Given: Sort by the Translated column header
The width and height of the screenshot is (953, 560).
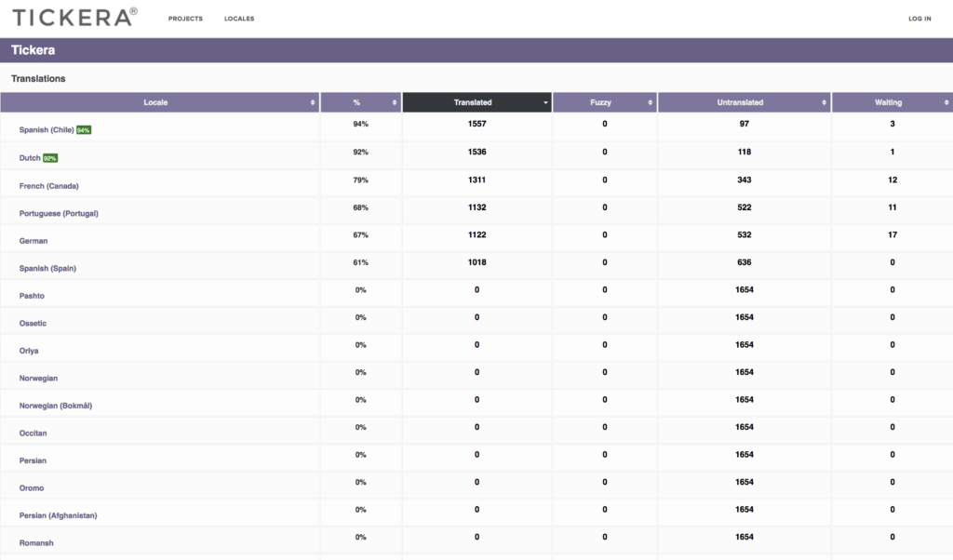Looking at the screenshot, I should point(477,102).
